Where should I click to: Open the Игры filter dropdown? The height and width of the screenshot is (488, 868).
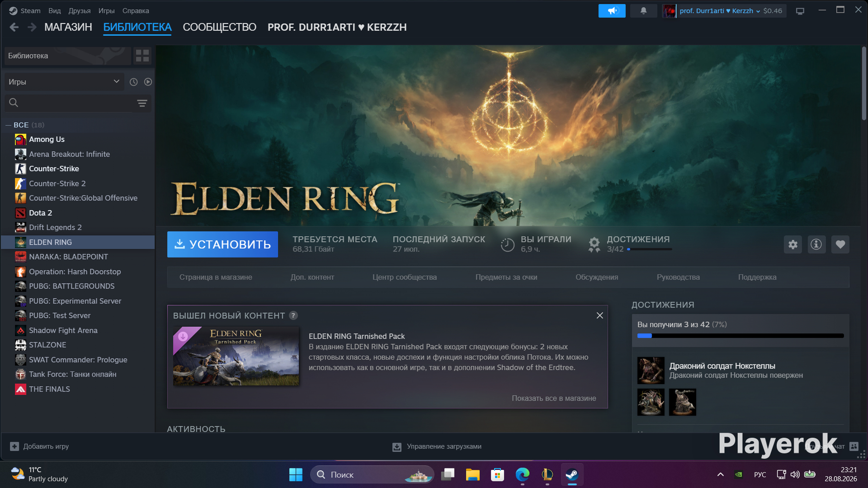pyautogui.click(x=64, y=82)
